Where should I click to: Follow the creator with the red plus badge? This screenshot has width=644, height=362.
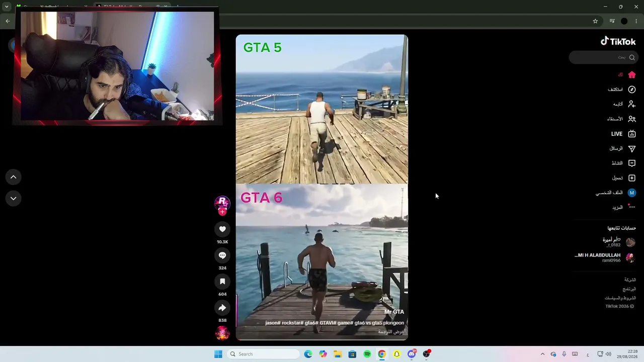222,212
